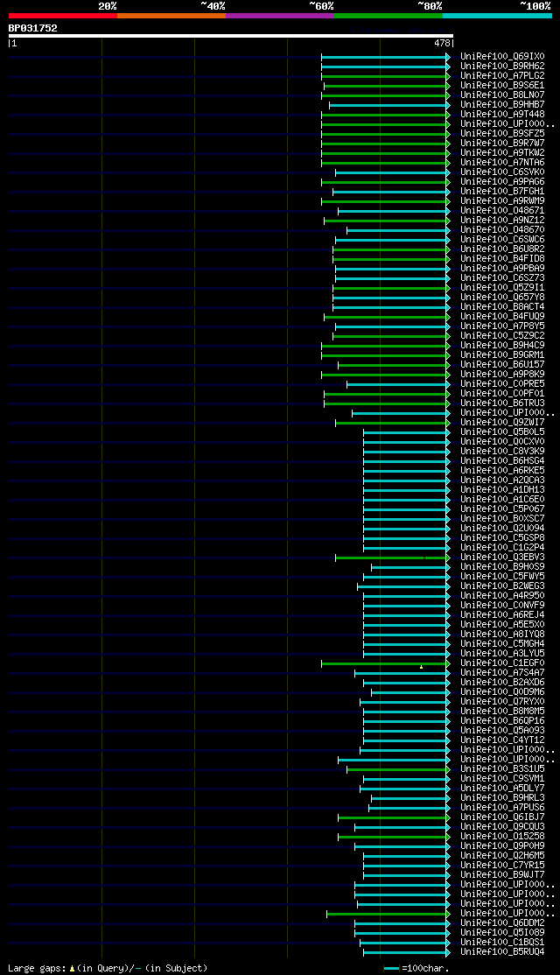Select the UniRef100_C0PRE5 label
Viewport: 560px width, 975px height.
coord(503,384)
